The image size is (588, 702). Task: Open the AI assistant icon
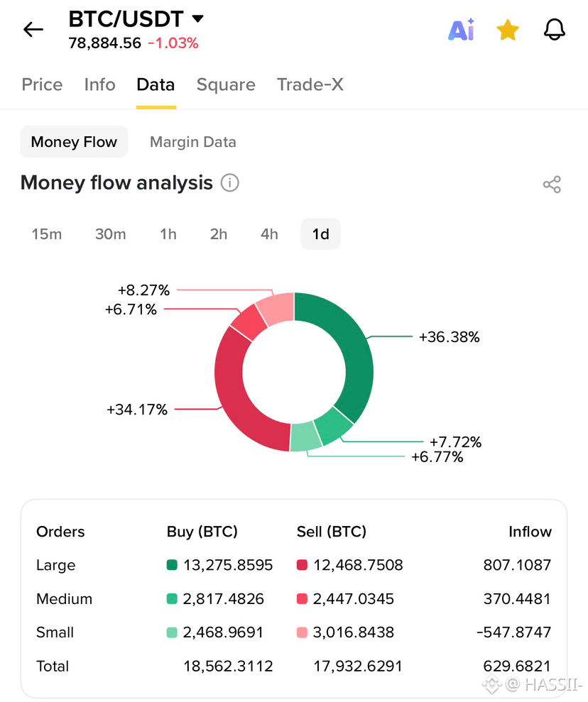[462, 30]
